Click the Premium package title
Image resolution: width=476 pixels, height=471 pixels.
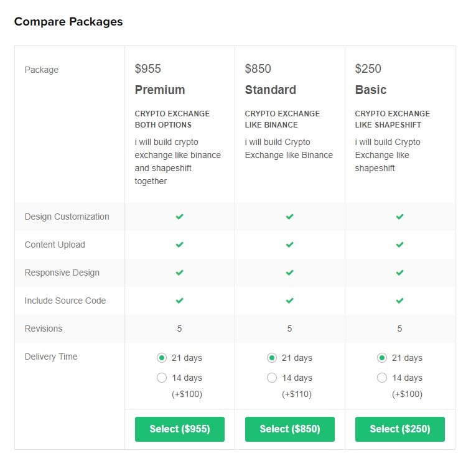point(160,90)
